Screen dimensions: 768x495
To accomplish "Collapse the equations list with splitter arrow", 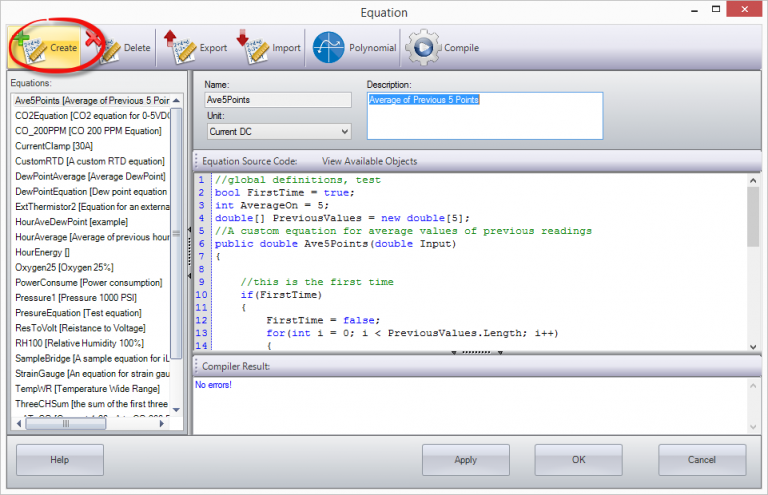I will tap(189, 229).
